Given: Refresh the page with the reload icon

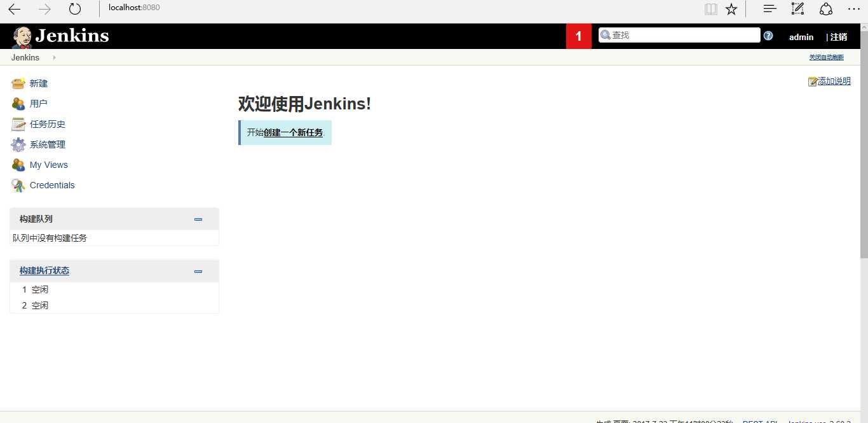Looking at the screenshot, I should pos(75,9).
